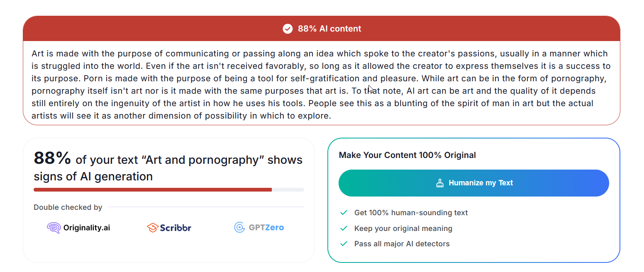Click the checkmark beside Keep your original meaning

pyautogui.click(x=344, y=228)
